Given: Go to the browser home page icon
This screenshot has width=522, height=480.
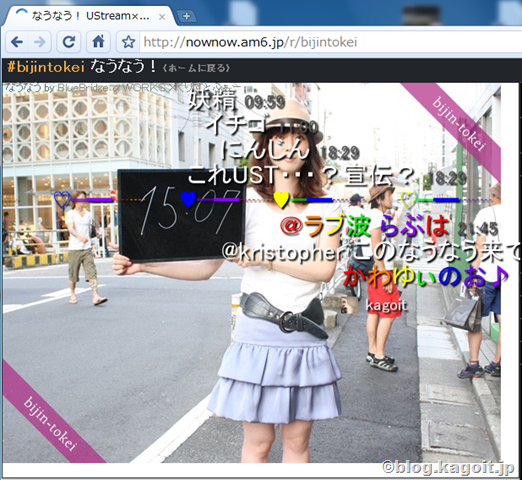Looking at the screenshot, I should point(98,42).
